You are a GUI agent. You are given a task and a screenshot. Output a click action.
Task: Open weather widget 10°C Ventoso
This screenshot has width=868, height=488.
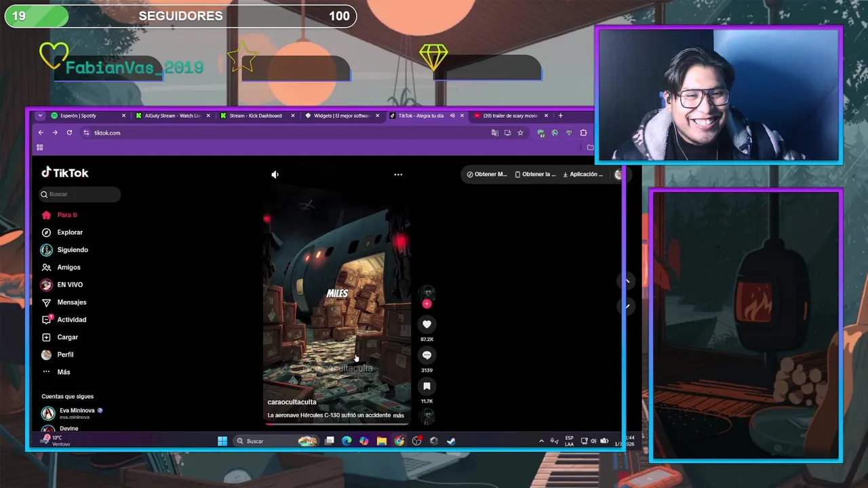55,441
